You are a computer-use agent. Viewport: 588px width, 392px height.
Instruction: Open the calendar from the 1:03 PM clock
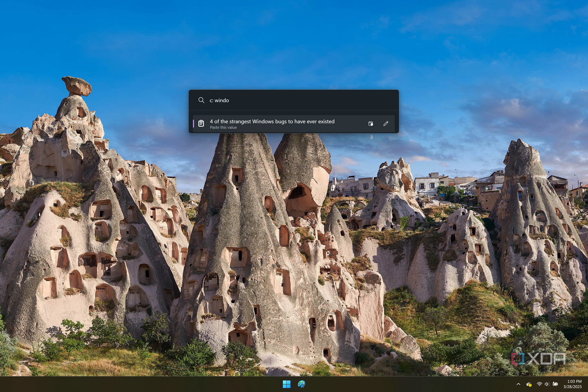click(x=574, y=381)
